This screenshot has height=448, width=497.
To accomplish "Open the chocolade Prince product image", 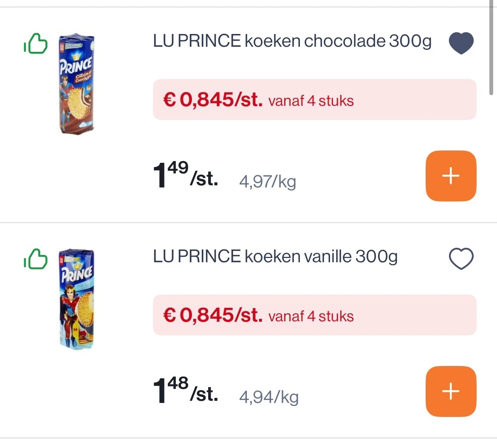I will point(76,84).
